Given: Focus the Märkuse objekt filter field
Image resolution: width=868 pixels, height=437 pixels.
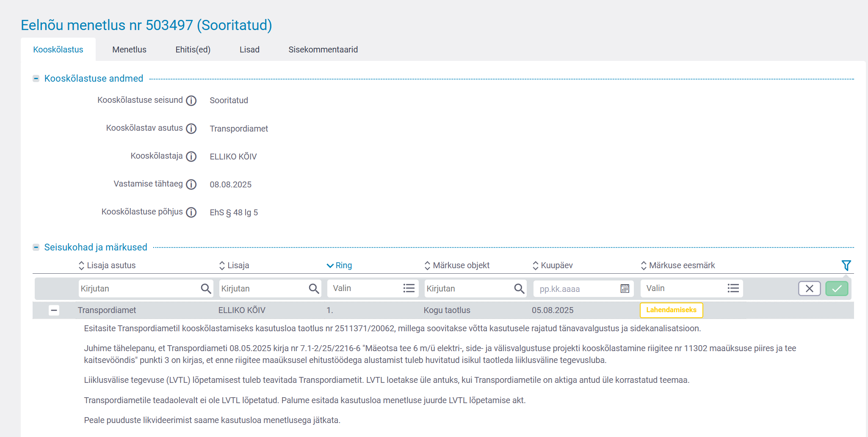Looking at the screenshot, I should coord(475,289).
